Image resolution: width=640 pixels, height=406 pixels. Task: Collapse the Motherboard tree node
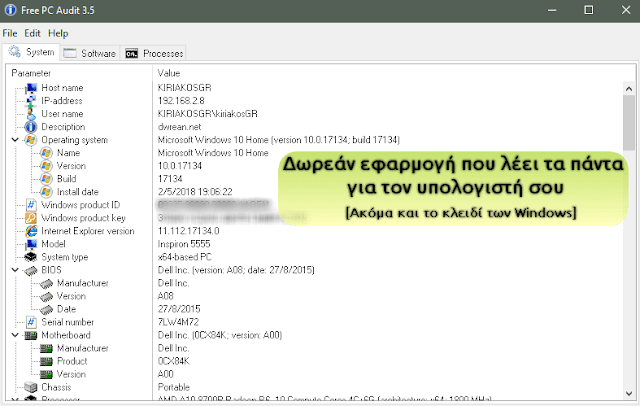coord(15,335)
